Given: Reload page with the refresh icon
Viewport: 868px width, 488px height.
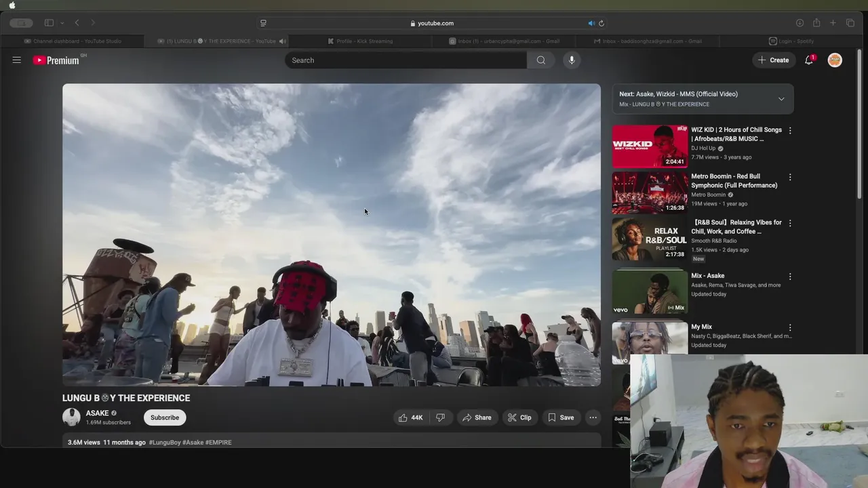Looking at the screenshot, I should (x=601, y=23).
